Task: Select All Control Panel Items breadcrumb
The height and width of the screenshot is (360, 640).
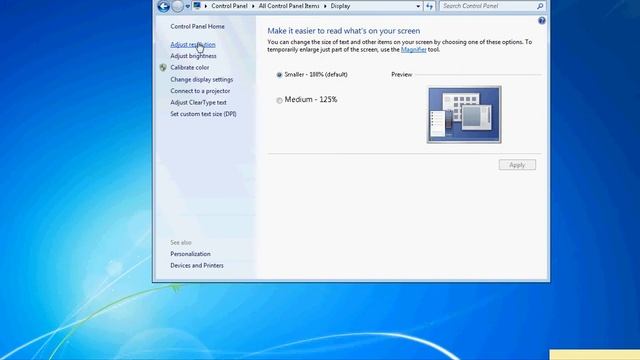Action: [289, 6]
